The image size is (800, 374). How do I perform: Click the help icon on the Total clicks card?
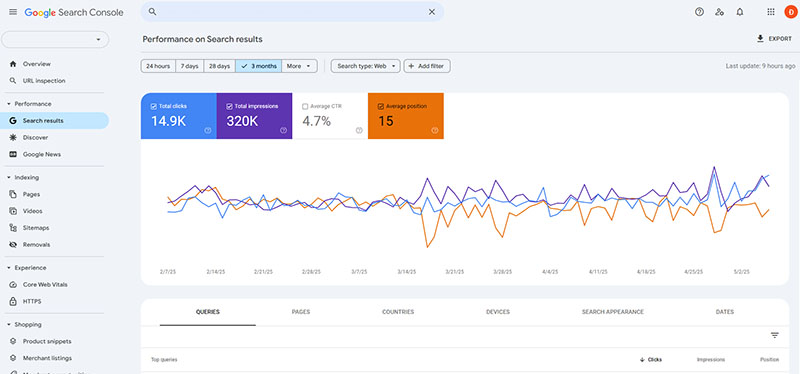tap(208, 130)
